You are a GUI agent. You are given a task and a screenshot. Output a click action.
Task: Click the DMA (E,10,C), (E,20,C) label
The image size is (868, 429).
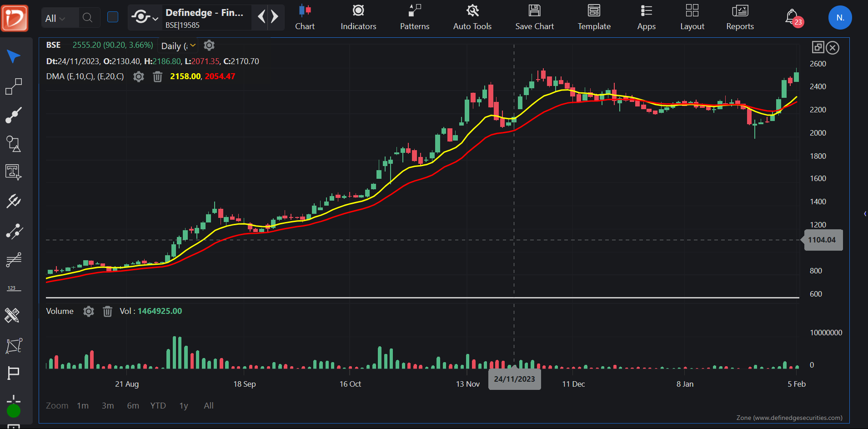(85, 76)
